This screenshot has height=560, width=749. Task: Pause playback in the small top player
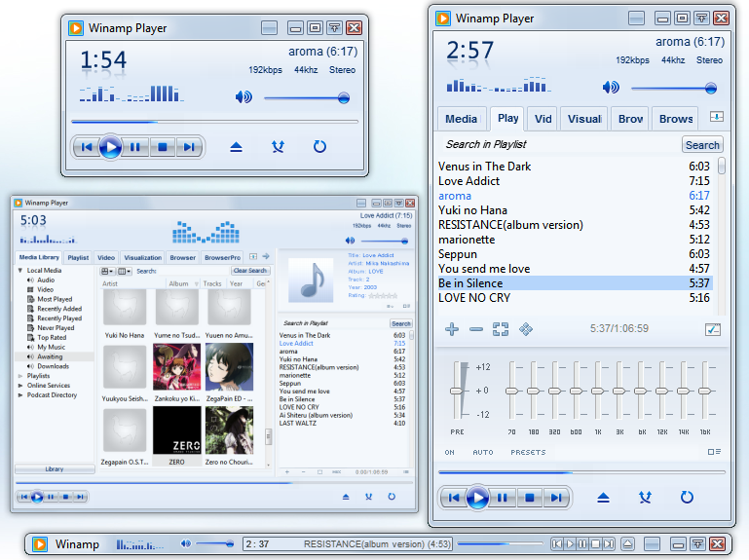pyautogui.click(x=135, y=147)
